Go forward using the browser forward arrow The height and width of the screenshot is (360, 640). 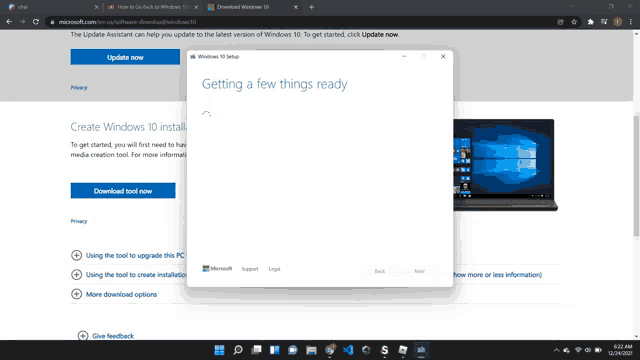click(x=22, y=22)
